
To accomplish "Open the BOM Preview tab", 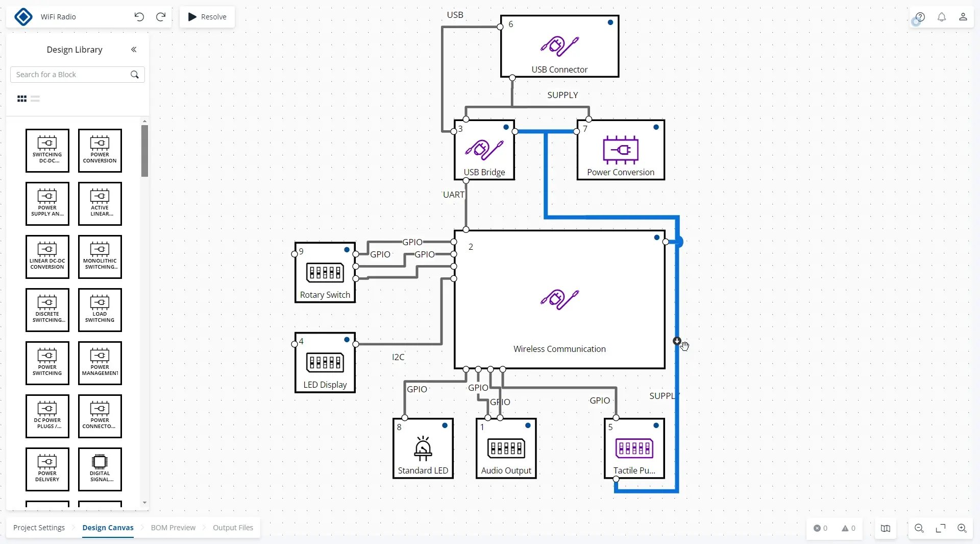I will coord(173,528).
